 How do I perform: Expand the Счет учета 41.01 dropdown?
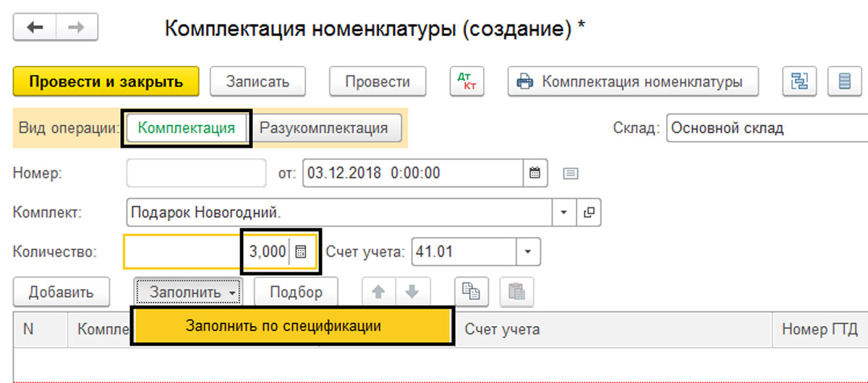[527, 252]
